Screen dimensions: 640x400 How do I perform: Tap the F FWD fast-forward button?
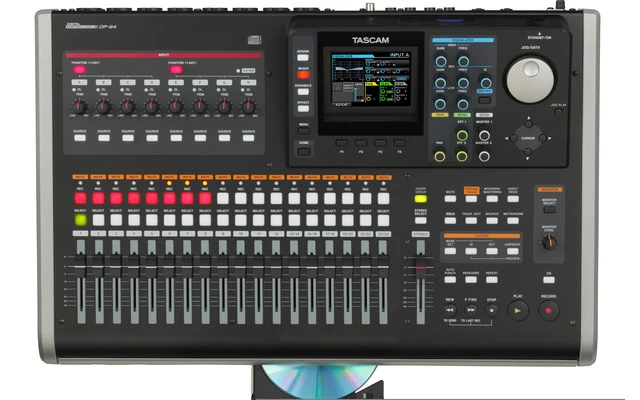471,310
